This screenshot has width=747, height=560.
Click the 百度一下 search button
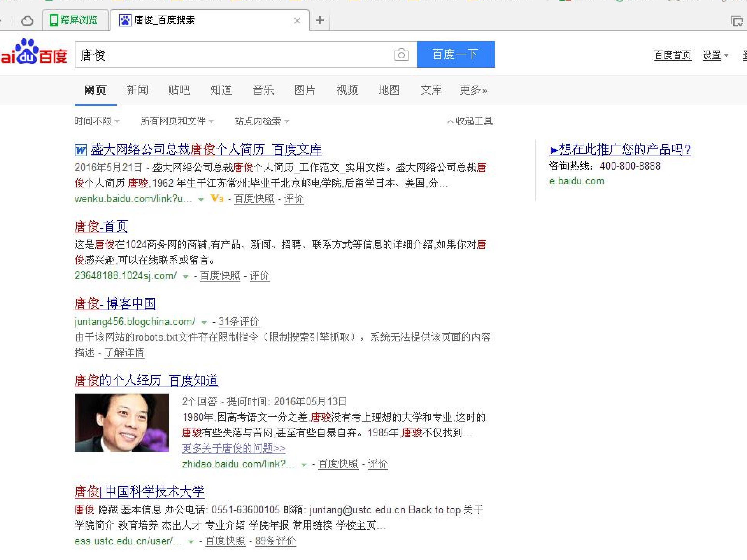pyautogui.click(x=456, y=54)
